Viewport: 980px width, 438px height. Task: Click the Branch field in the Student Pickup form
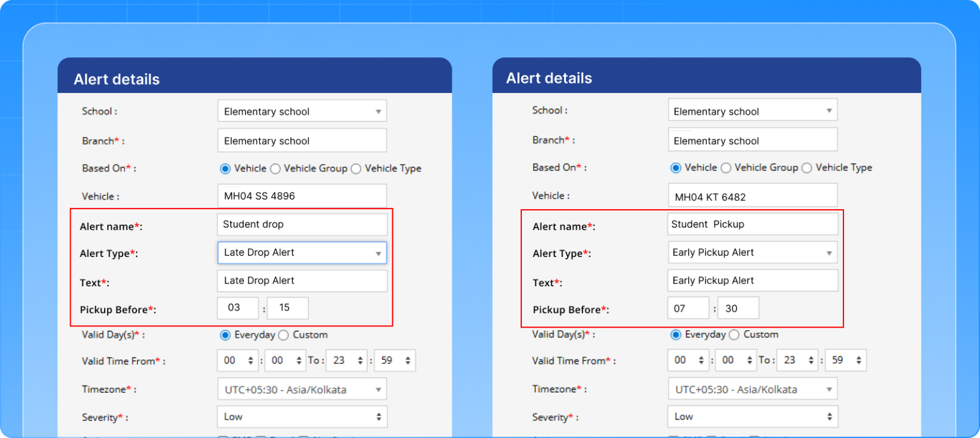[752, 140]
